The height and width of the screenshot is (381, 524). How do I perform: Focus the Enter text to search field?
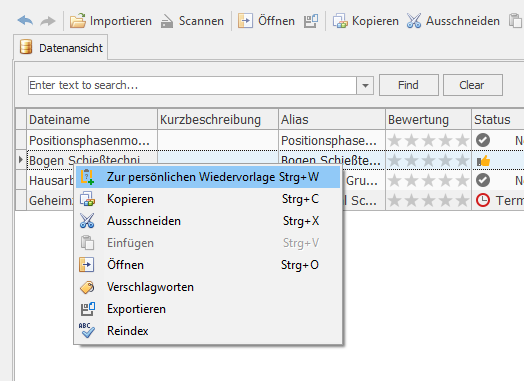click(x=192, y=85)
